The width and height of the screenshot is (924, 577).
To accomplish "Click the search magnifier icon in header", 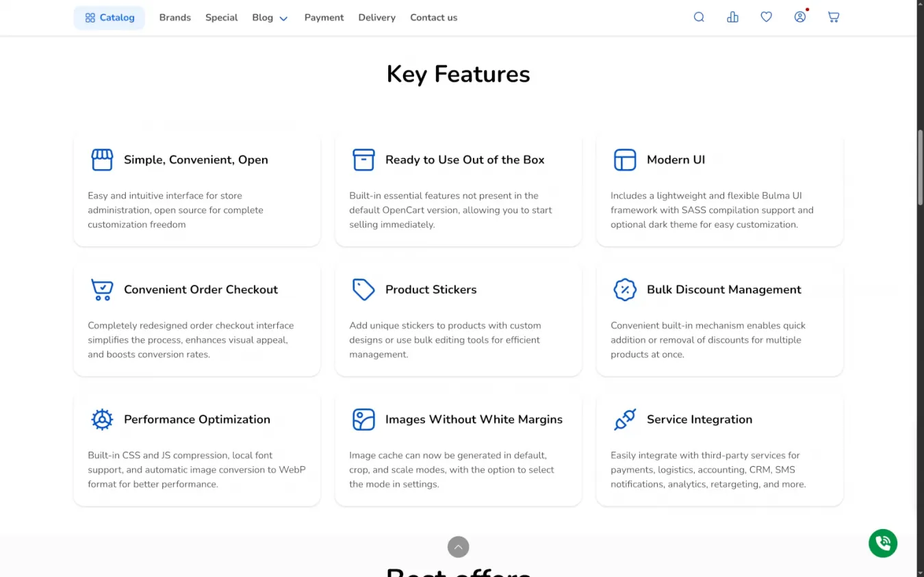I will [x=699, y=17].
